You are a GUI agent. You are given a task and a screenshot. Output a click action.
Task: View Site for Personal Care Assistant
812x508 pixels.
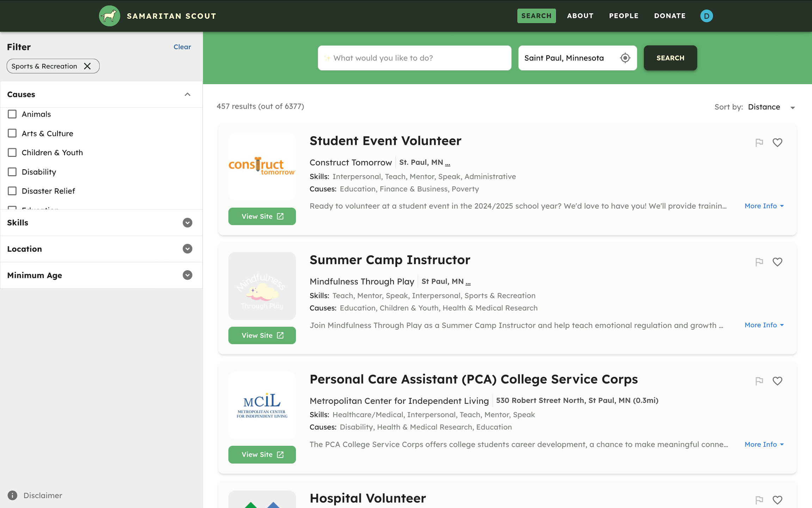(262, 455)
